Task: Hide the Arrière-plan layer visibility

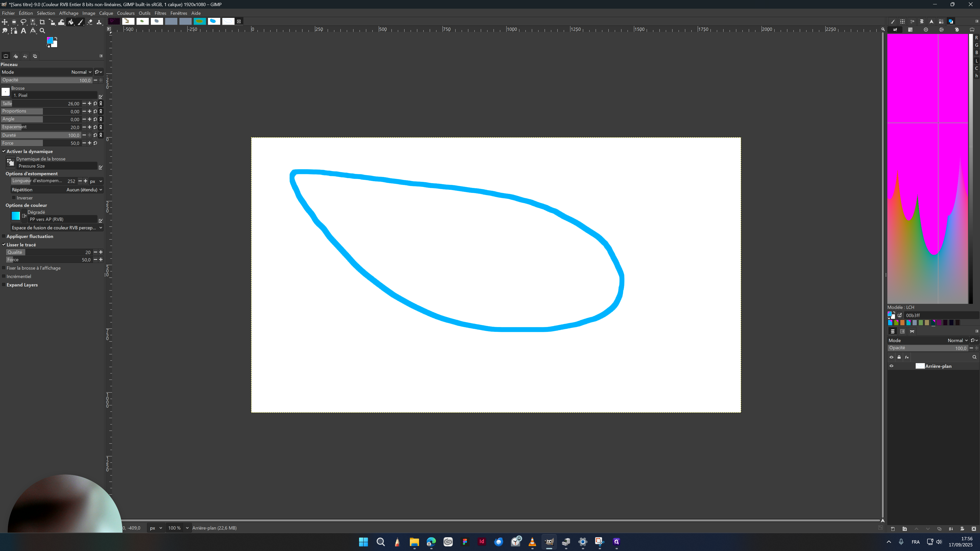Action: point(891,366)
